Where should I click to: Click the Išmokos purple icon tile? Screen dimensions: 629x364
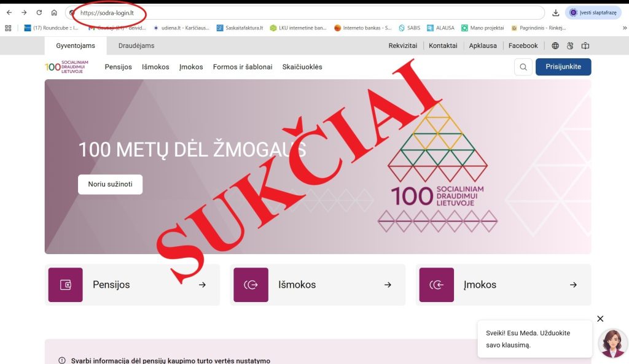pos(251,285)
